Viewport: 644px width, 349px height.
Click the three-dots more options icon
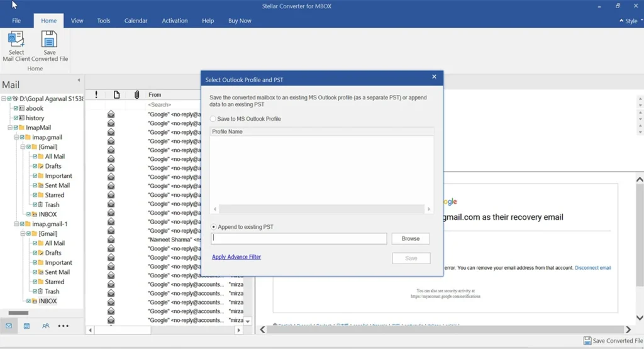(x=64, y=326)
